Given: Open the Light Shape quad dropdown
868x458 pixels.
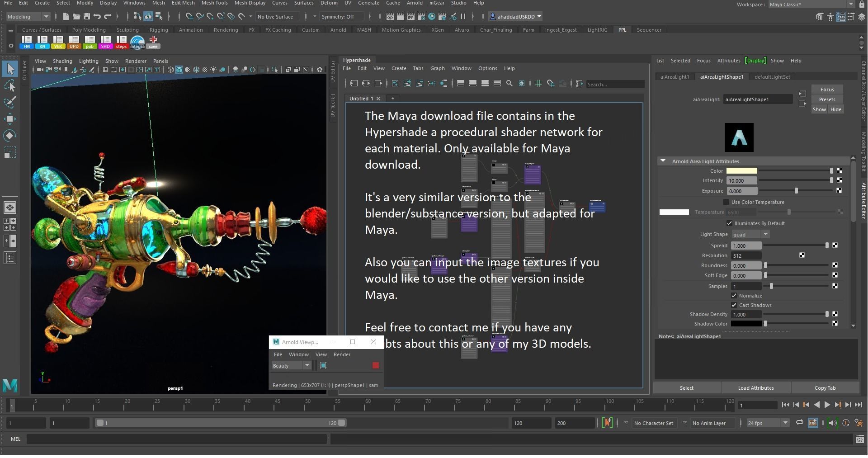Looking at the screenshot, I should [x=750, y=234].
